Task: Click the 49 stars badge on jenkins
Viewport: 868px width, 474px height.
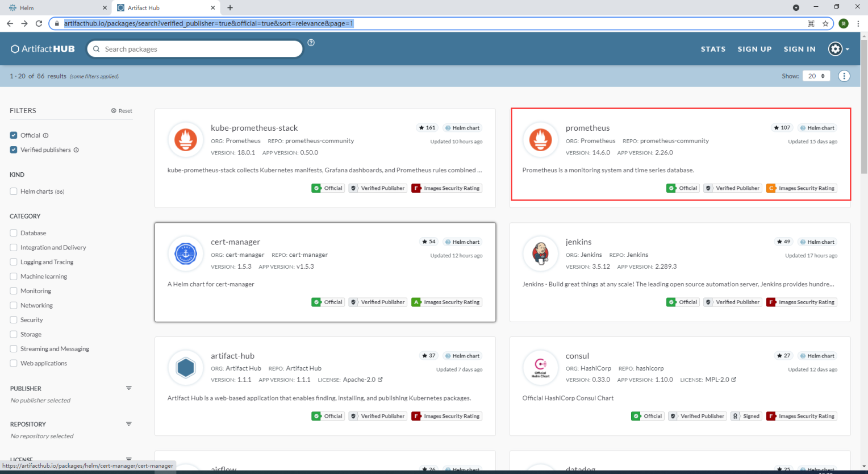Action: [x=784, y=242]
